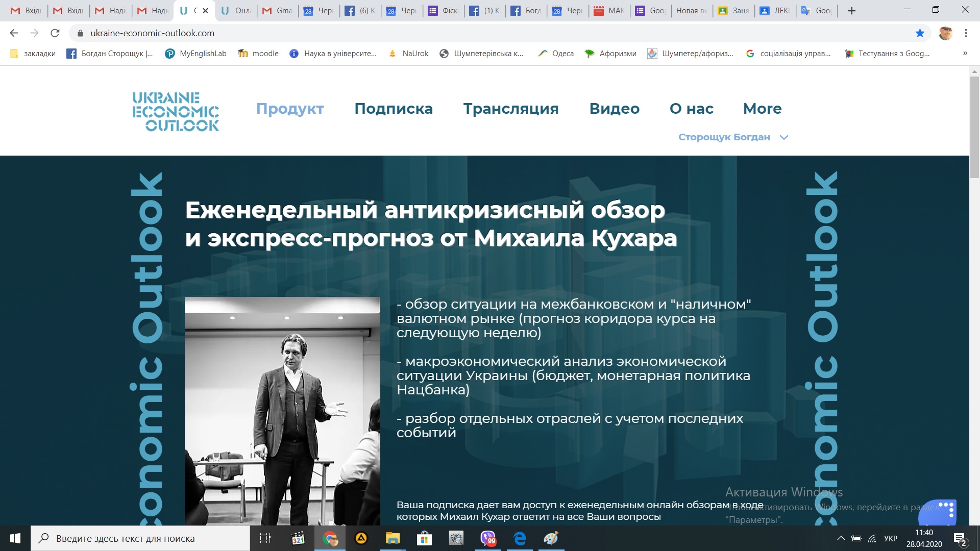This screenshot has height=551, width=980.
Task: Open the Chrome profile avatar
Action: pos(946,33)
